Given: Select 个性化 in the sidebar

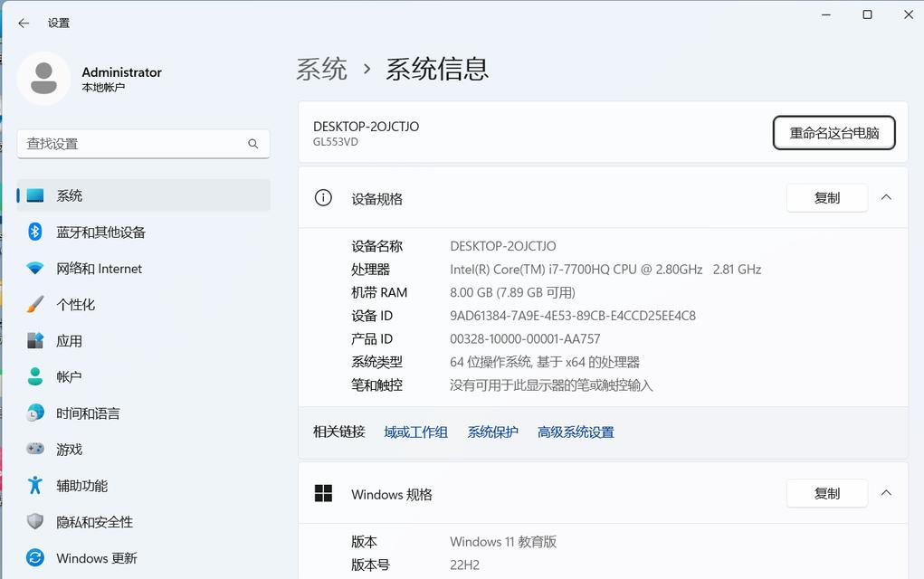Looking at the screenshot, I should [x=144, y=305].
